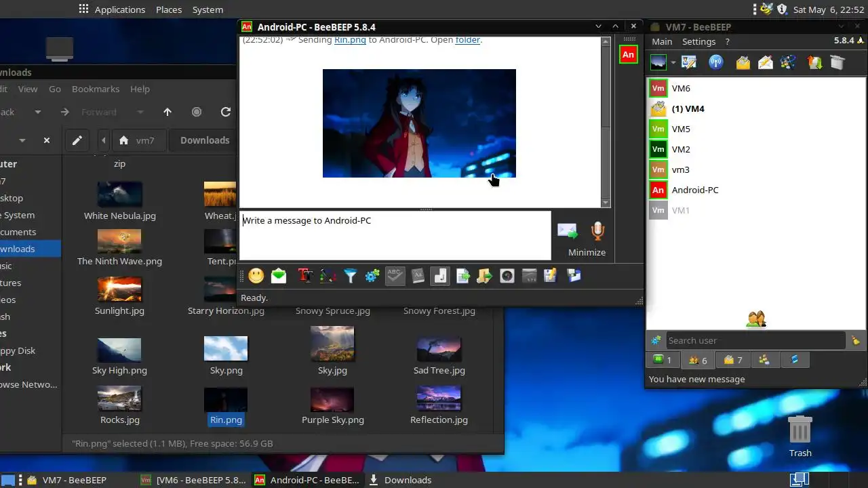
Task: Click the camera screenshot icon
Action: point(507,276)
